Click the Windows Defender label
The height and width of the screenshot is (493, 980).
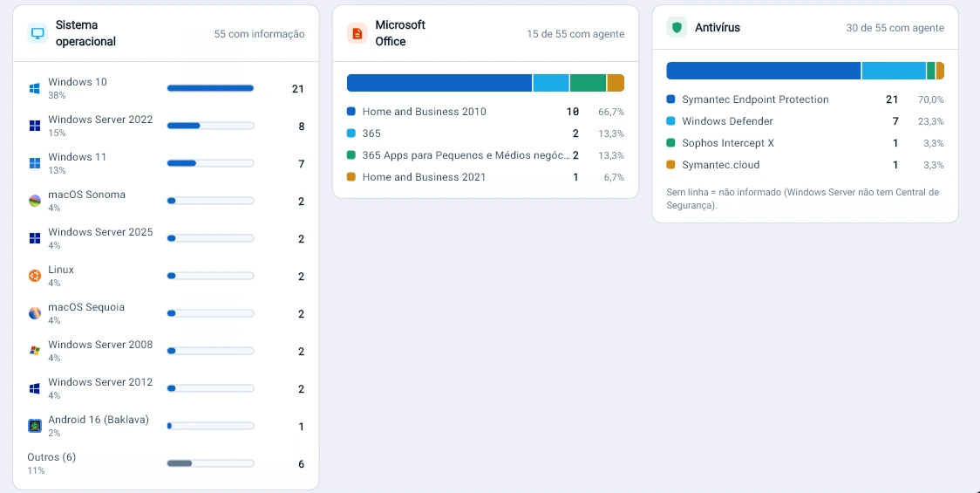coord(727,121)
